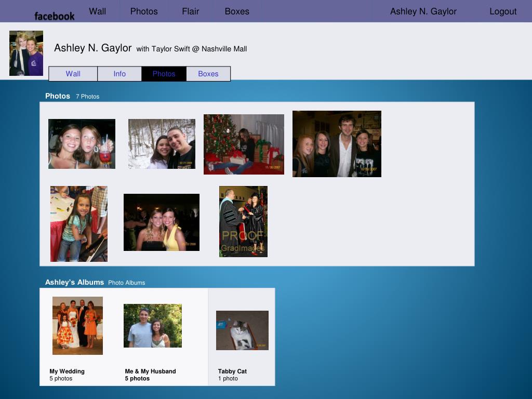Click the Logout link
This screenshot has width=532, height=399.
[503, 11]
